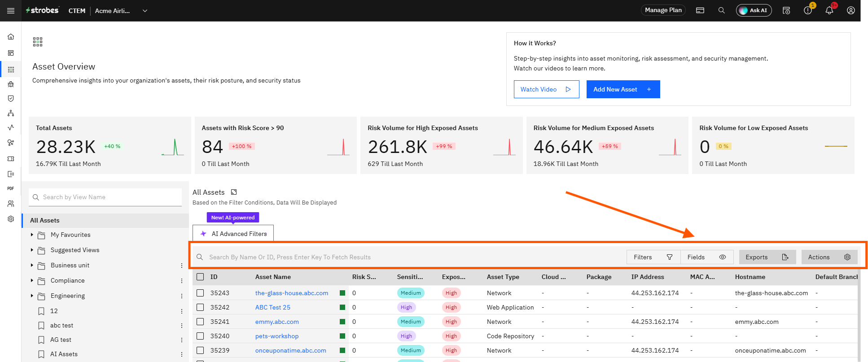Open the PDF reports sidebar icon
868x362 pixels.
tap(11, 188)
